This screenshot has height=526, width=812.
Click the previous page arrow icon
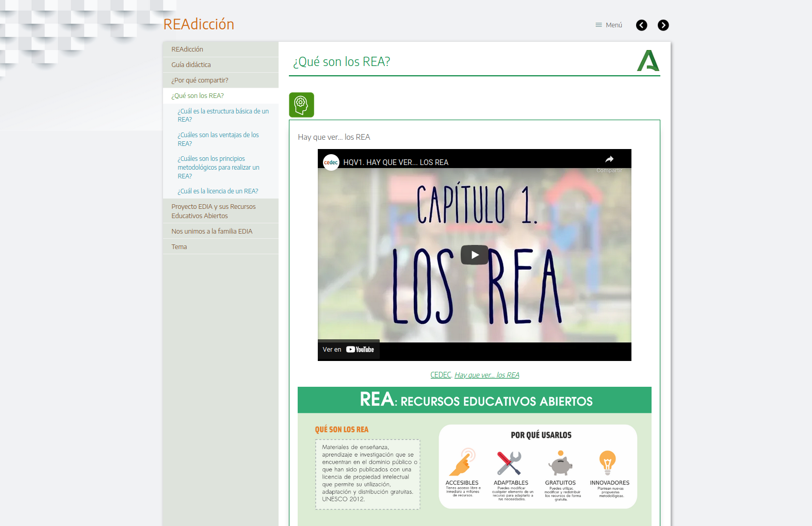pos(641,25)
